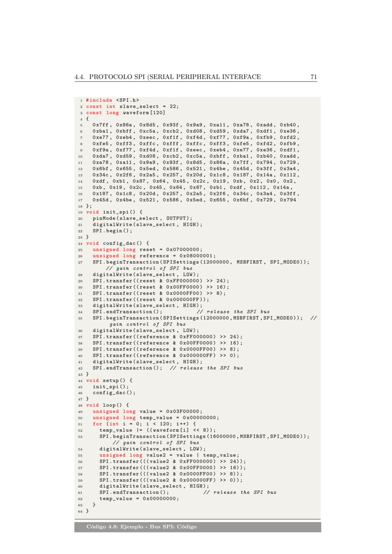Click the page number 71
This screenshot has height=554, width=392.
(314, 77)
